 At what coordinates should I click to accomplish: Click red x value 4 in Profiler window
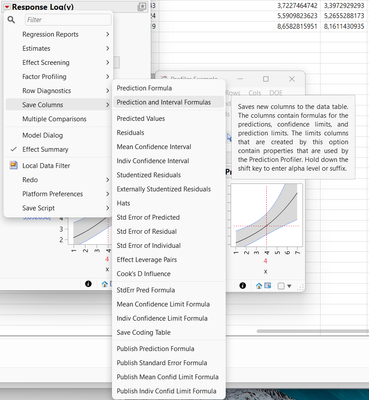265,261
